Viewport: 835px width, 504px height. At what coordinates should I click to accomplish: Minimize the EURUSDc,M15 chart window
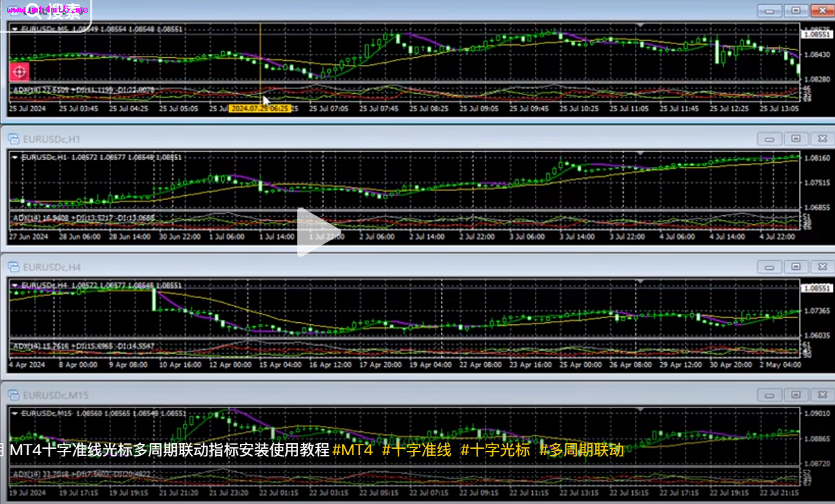(x=769, y=395)
